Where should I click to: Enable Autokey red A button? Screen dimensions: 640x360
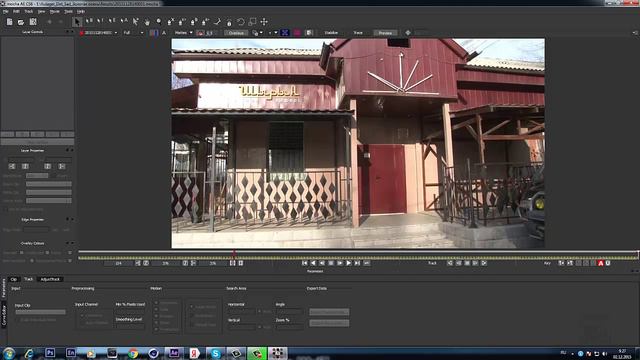click(600, 263)
